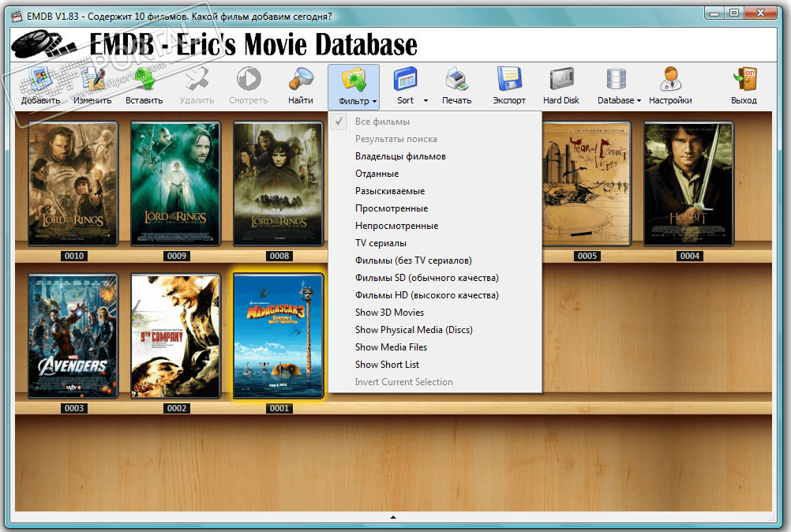
Task: Expand the Database dropdown arrow
Action: (x=639, y=101)
